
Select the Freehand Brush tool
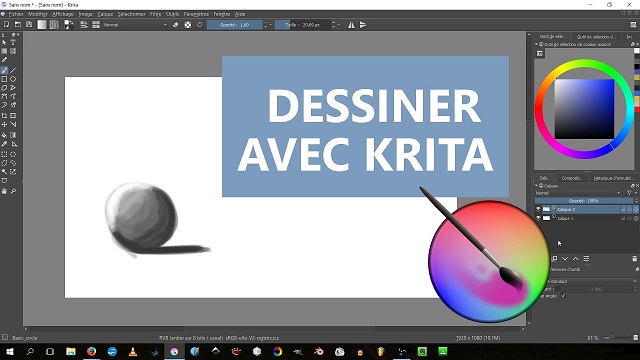point(4,70)
